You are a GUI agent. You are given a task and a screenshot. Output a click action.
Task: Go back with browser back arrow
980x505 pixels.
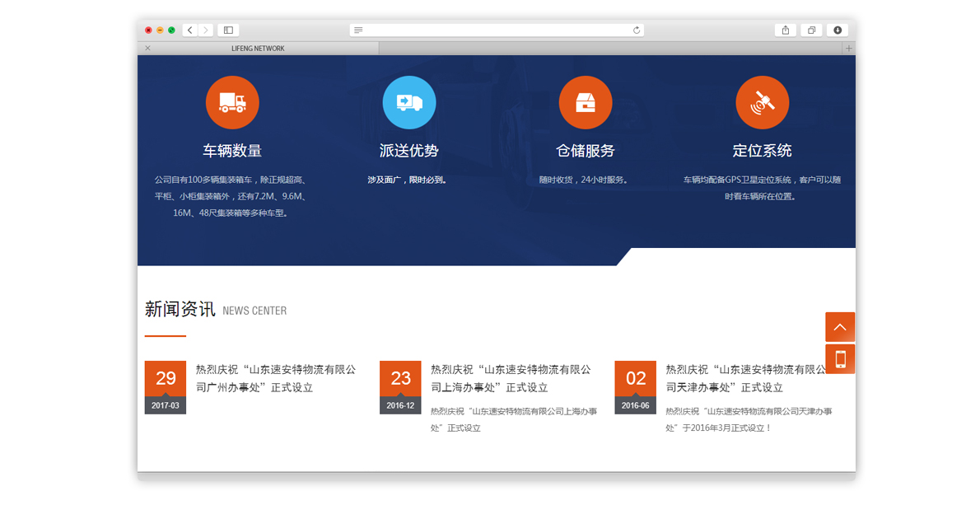point(190,30)
